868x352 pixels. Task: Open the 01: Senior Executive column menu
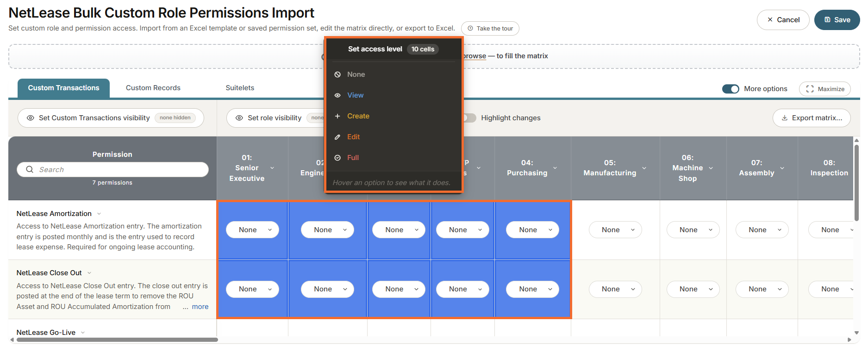pos(272,168)
